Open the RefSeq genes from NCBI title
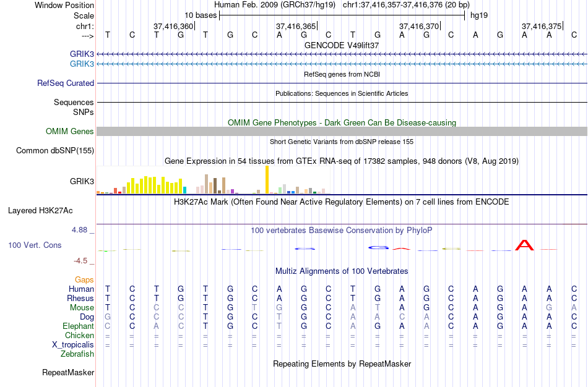Image resolution: width=588 pixels, height=387 pixels. (x=342, y=74)
